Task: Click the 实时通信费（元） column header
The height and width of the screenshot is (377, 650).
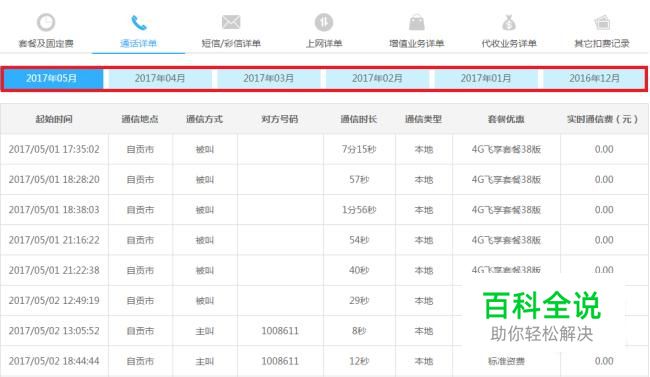Action: (603, 119)
